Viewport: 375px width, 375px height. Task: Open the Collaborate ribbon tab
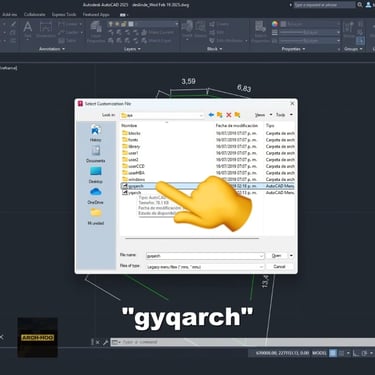(x=34, y=15)
